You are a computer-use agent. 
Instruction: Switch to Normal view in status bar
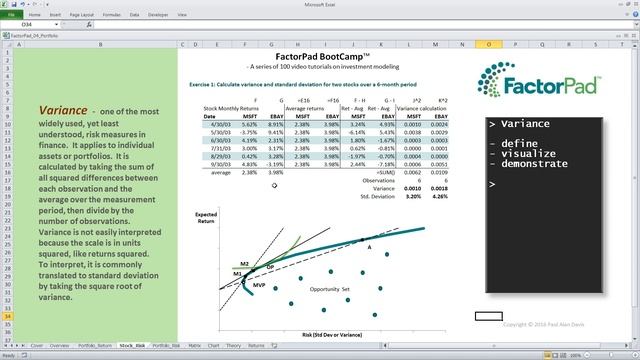[x=547, y=356]
